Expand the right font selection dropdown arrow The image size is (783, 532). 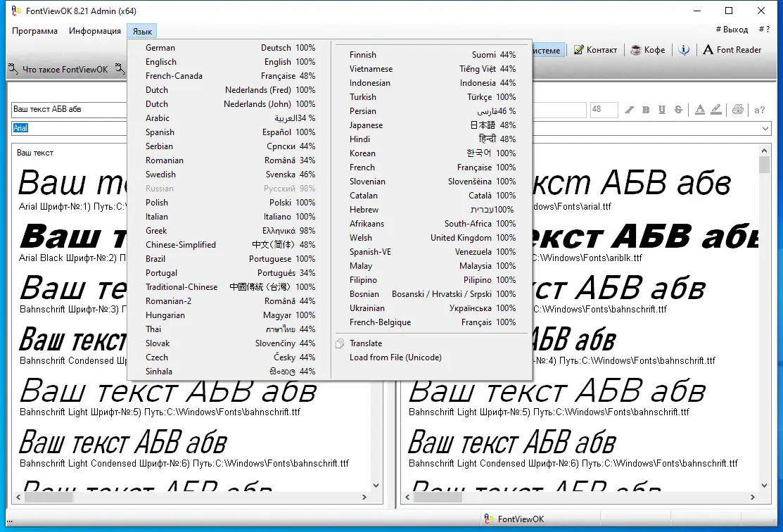765,128
